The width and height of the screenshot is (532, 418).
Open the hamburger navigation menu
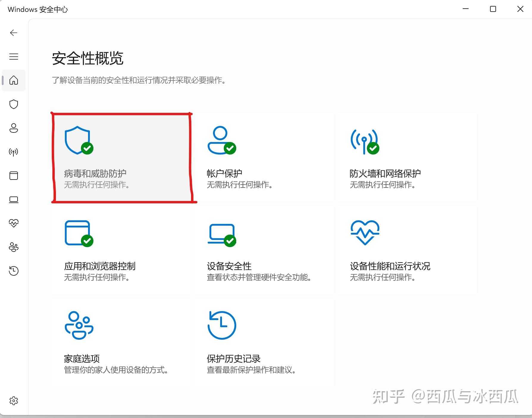(14, 57)
